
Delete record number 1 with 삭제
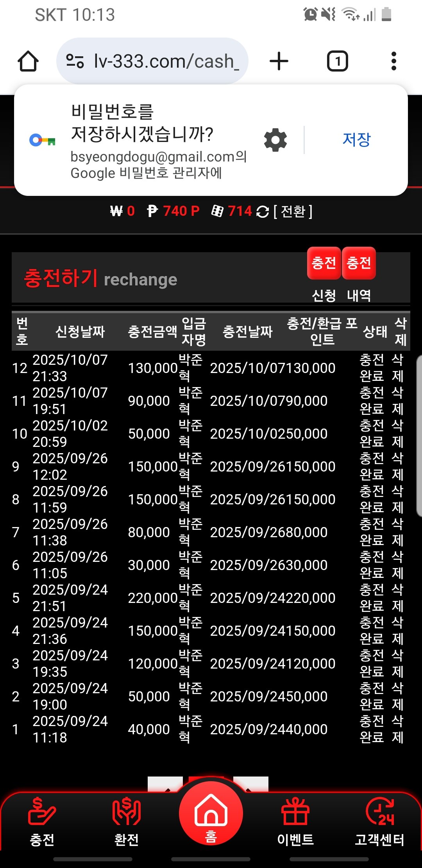(397, 729)
